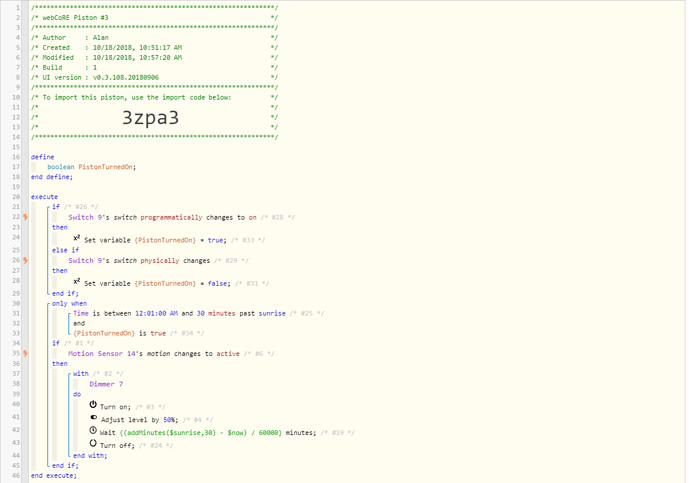
Task: Click the variable icon before PistonTurnedOn = false
Action: pos(77,281)
